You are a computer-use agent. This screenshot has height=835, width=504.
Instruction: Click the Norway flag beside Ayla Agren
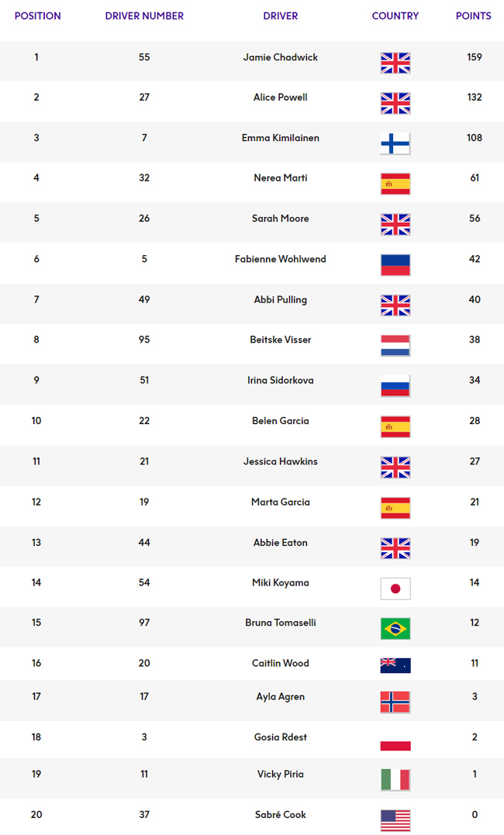coord(395,702)
